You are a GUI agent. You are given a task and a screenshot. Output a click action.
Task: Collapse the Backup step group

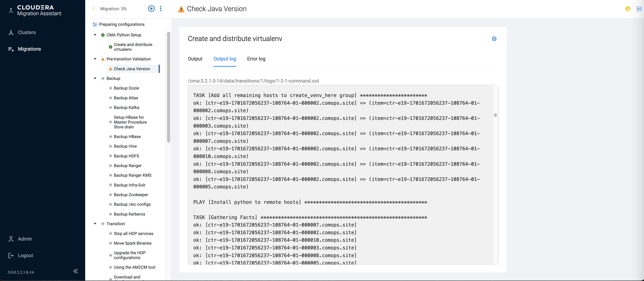click(95, 79)
